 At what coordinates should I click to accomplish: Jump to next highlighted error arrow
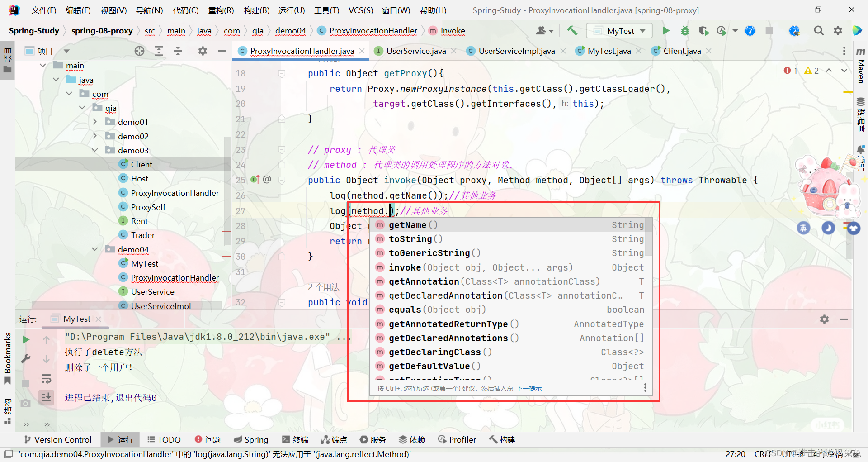coord(844,71)
